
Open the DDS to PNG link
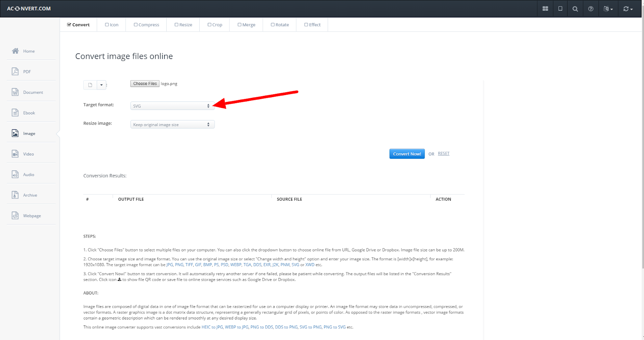pyautogui.click(x=286, y=327)
